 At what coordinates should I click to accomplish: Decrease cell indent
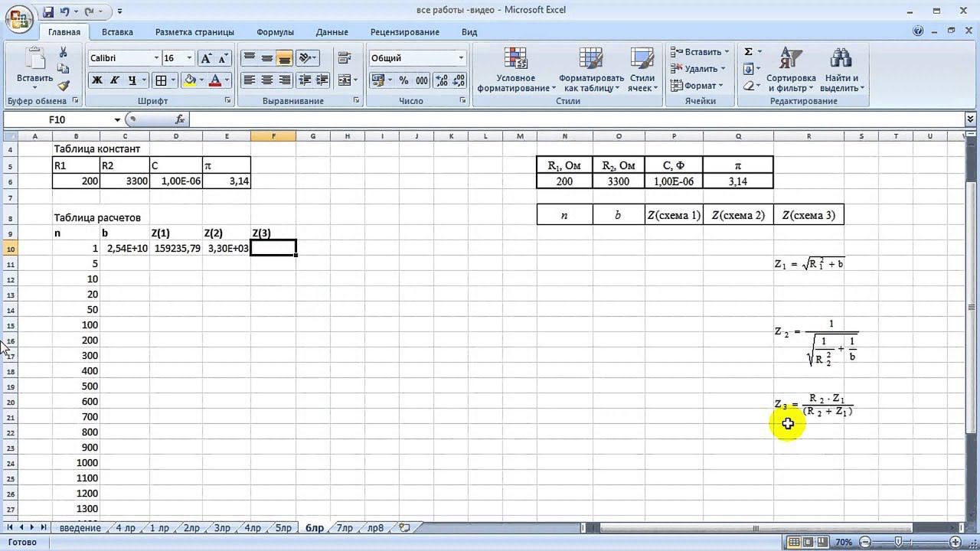click(x=305, y=80)
